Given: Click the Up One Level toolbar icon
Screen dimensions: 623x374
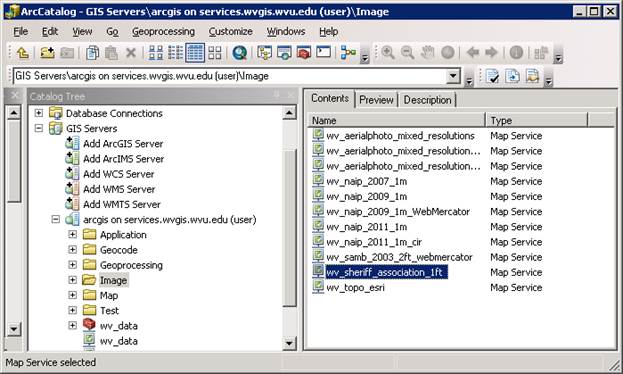Looking at the screenshot, I should tap(23, 52).
